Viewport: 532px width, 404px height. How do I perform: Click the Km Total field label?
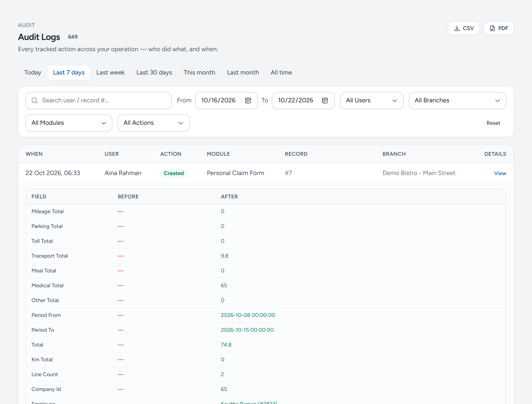(42, 360)
